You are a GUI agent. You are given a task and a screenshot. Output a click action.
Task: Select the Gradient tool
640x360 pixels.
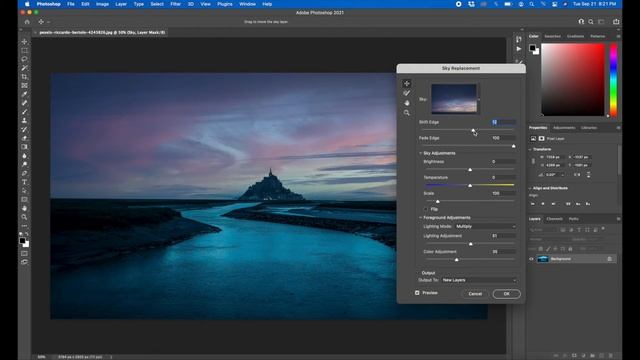coord(24,147)
